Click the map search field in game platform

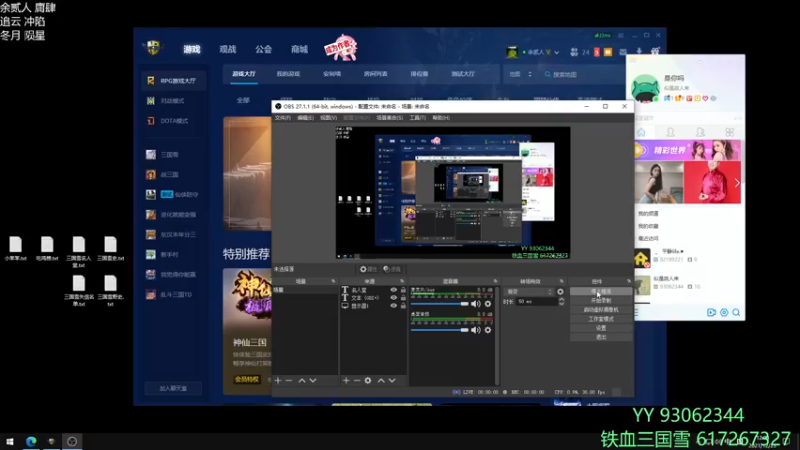pyautogui.click(x=584, y=74)
